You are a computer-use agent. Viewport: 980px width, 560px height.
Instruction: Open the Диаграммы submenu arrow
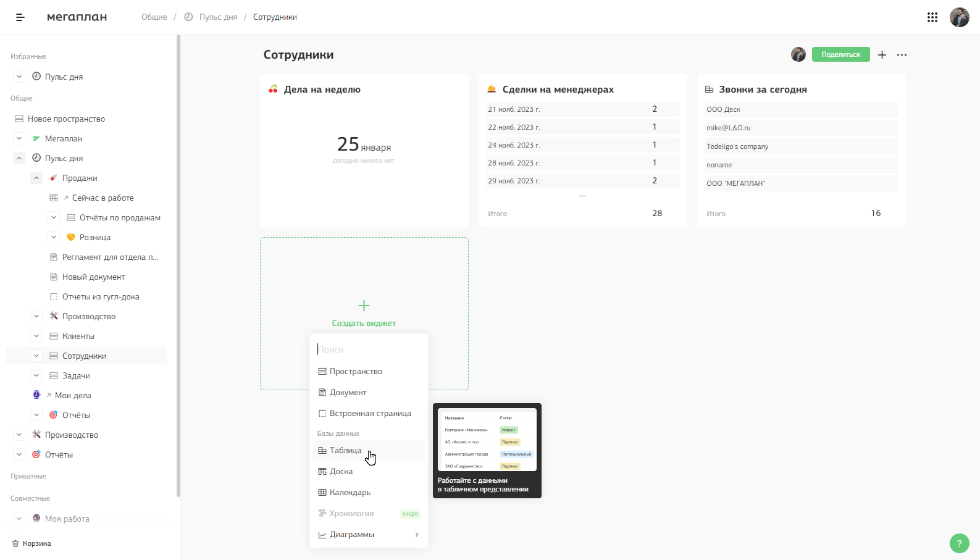(417, 535)
